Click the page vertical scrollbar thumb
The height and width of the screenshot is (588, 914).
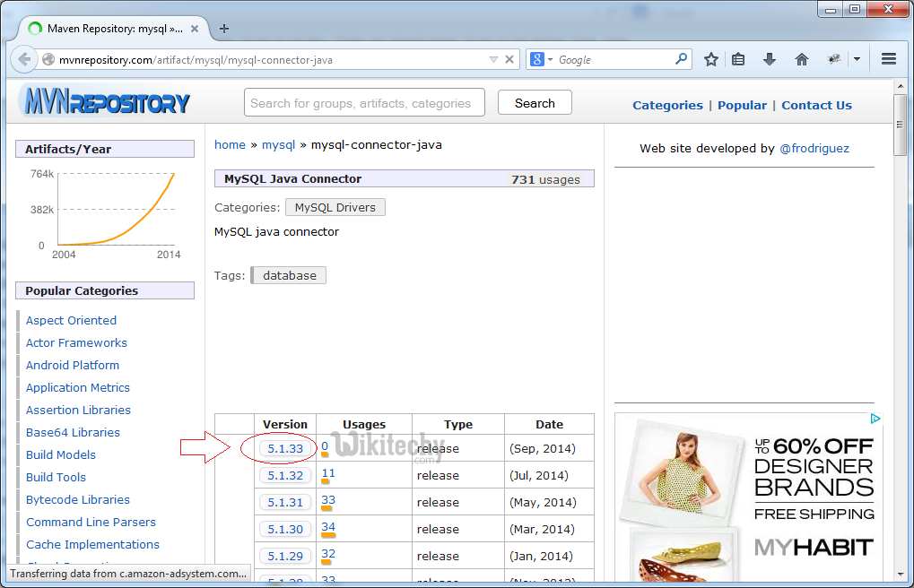click(901, 124)
